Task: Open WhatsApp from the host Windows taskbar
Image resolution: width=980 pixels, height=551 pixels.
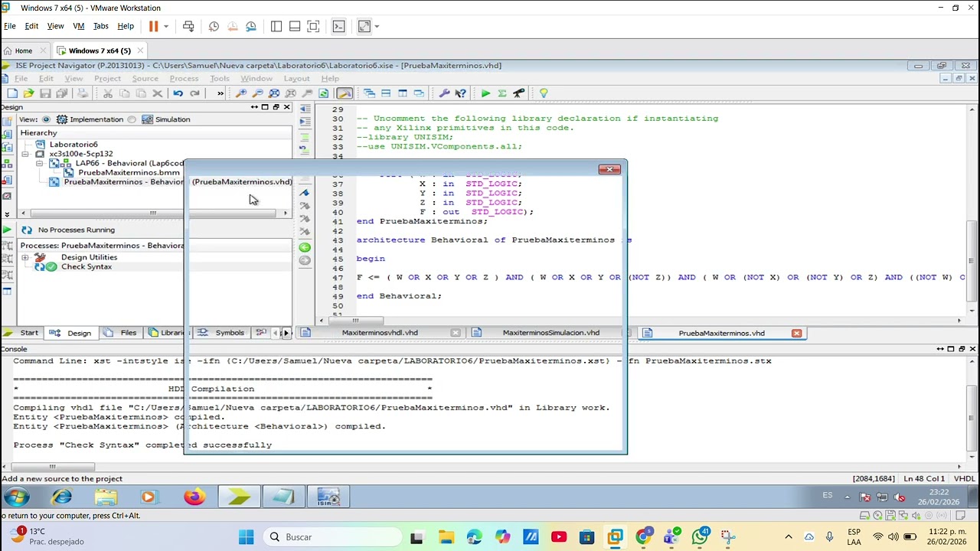Action: pos(700,536)
